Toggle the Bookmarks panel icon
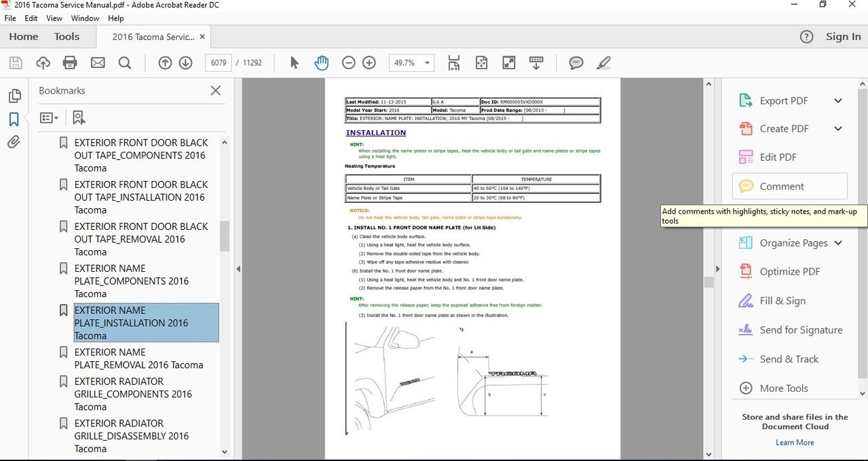The width and height of the screenshot is (868, 461). pyautogui.click(x=14, y=119)
